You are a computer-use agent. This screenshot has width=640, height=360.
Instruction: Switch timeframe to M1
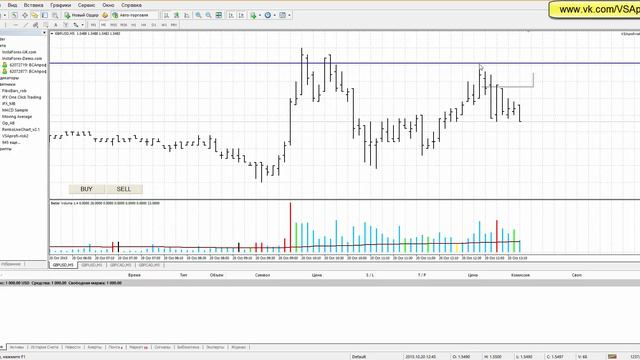(x=93, y=25)
